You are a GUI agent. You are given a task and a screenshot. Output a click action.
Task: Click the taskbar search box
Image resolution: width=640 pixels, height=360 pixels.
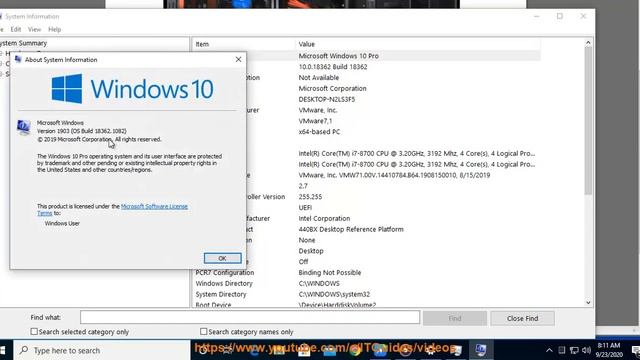pyautogui.click(x=102, y=350)
